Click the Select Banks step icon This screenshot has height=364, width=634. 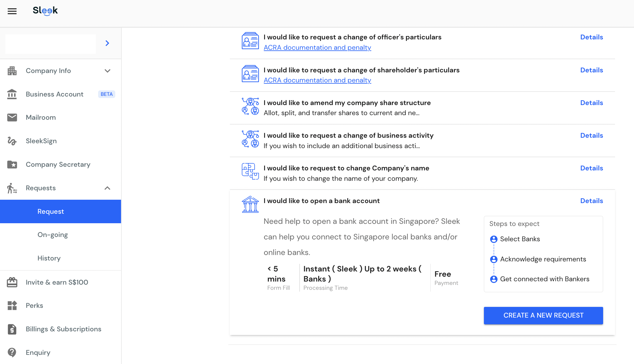494,239
